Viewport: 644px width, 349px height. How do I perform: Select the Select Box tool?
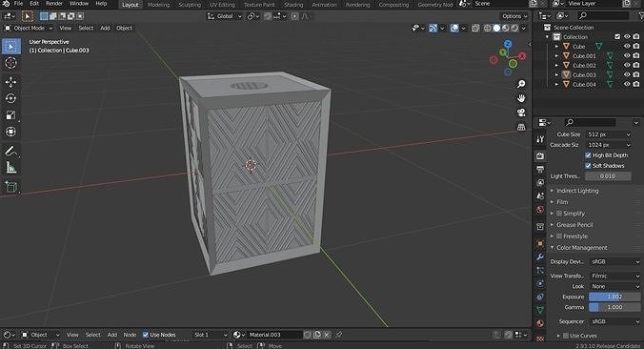[x=11, y=47]
